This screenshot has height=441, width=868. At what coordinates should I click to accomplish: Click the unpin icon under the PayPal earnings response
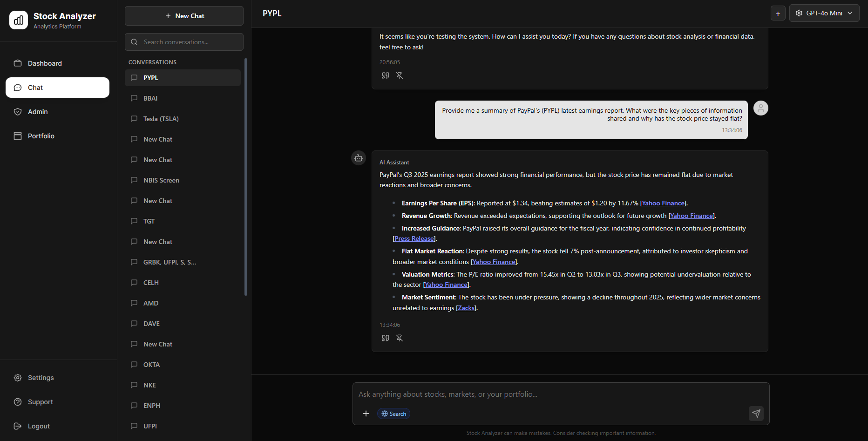(x=400, y=338)
